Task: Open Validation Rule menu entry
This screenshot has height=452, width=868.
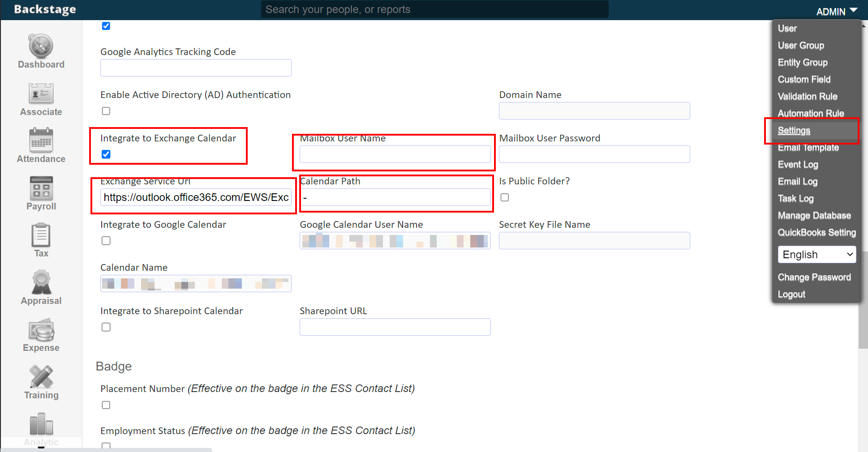Action: point(808,97)
